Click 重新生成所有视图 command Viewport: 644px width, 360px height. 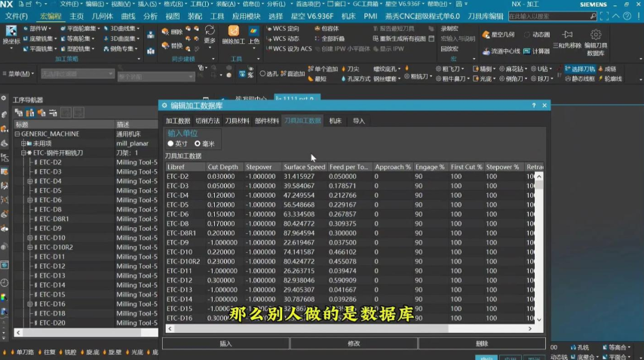(399, 38)
